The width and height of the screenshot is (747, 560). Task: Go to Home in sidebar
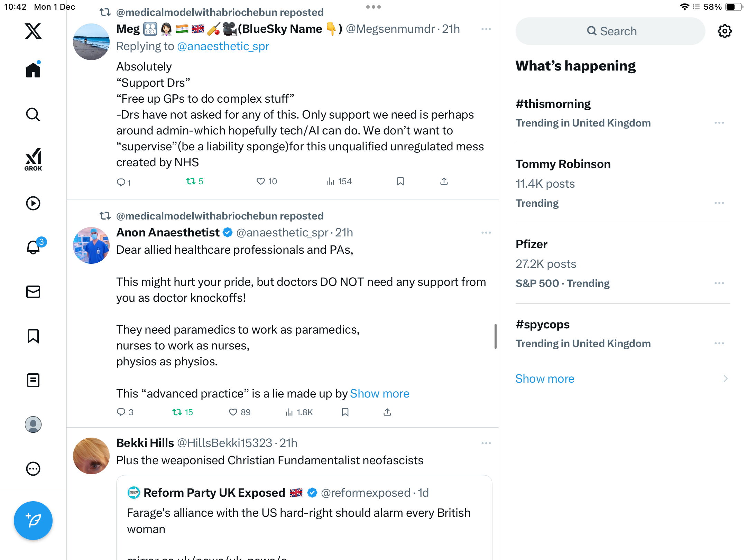pos(33,70)
